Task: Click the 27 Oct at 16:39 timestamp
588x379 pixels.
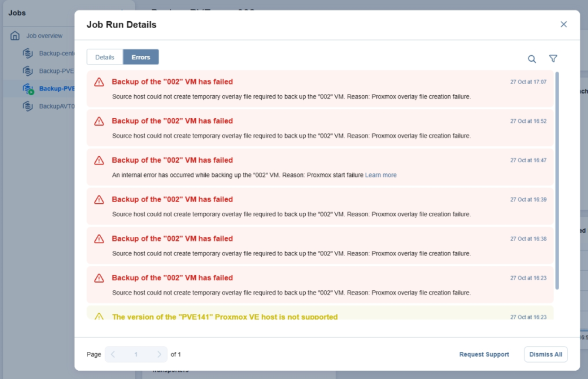Action: click(528, 199)
